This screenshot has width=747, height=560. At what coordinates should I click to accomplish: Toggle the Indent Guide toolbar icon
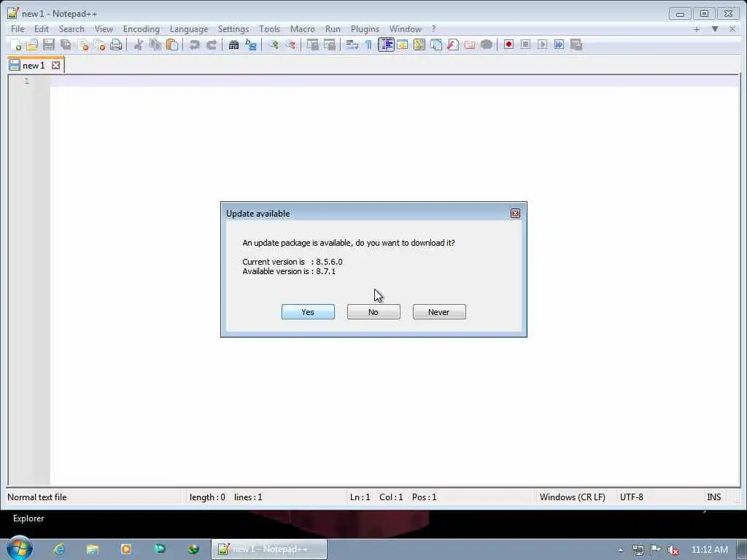386,44
